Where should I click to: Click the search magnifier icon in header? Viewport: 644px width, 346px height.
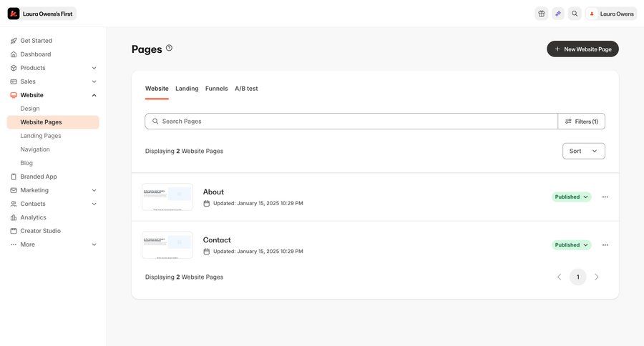click(x=575, y=14)
